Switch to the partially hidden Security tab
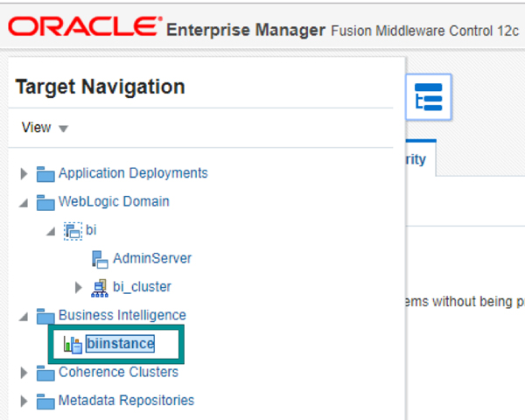This screenshot has width=525, height=420. point(421,158)
